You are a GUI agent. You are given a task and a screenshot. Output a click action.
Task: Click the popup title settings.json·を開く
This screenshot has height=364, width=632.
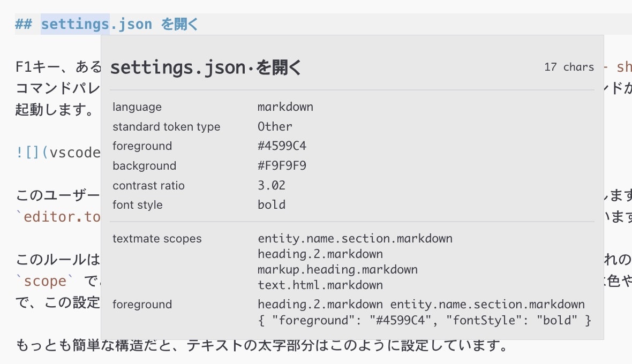(x=206, y=68)
